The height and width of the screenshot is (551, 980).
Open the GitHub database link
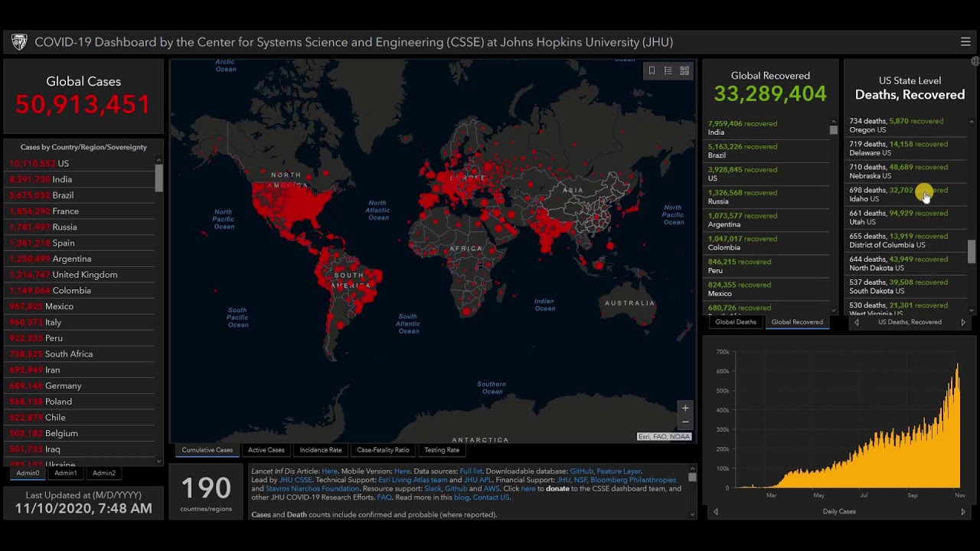pos(581,471)
